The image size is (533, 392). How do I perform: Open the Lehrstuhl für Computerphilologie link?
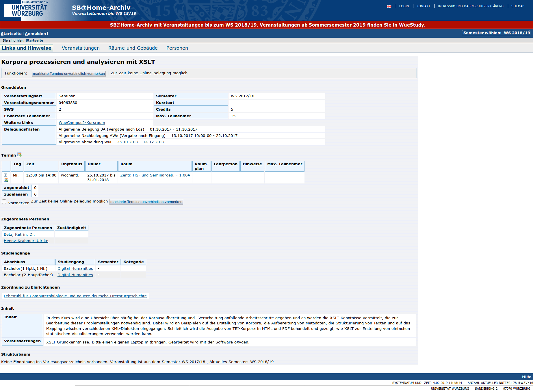[x=75, y=296]
